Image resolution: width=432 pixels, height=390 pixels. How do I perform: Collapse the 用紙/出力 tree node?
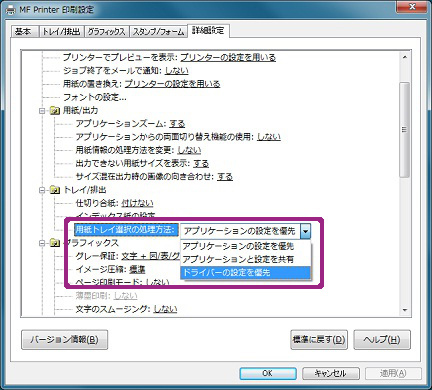coord(42,111)
